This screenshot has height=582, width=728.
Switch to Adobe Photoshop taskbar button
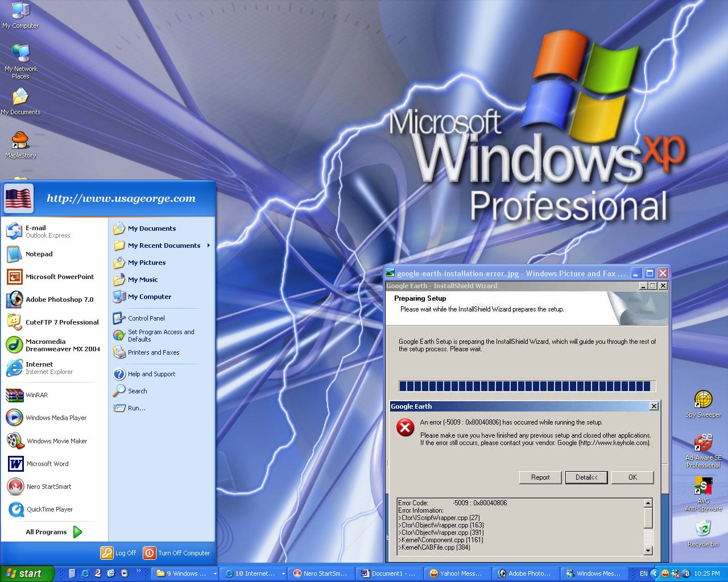pyautogui.click(x=526, y=574)
